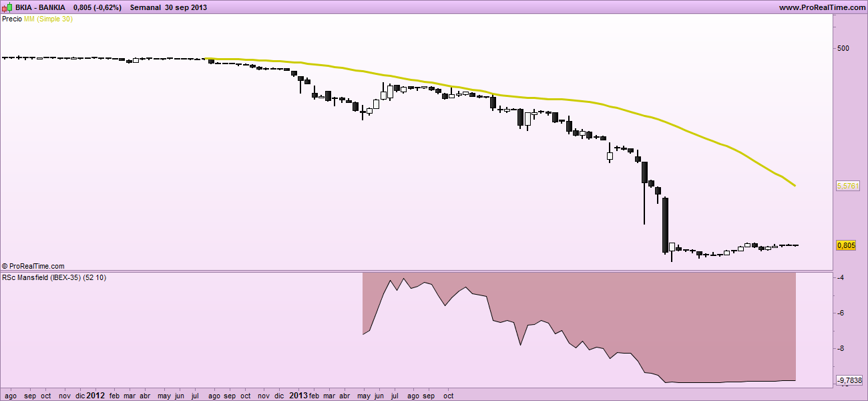Screen dimensions: 868x401
Task: Click the 2012 year marker on time axis
Action: [x=95, y=396]
